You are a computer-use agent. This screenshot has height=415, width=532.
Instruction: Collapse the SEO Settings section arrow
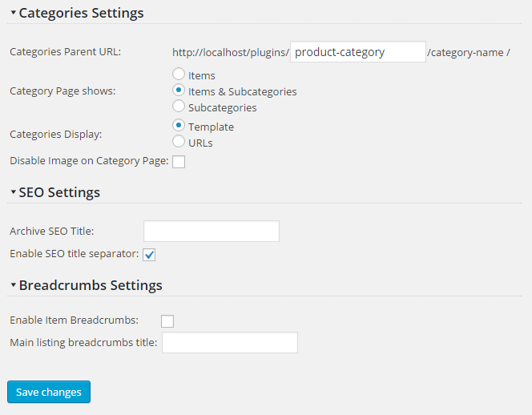14,192
